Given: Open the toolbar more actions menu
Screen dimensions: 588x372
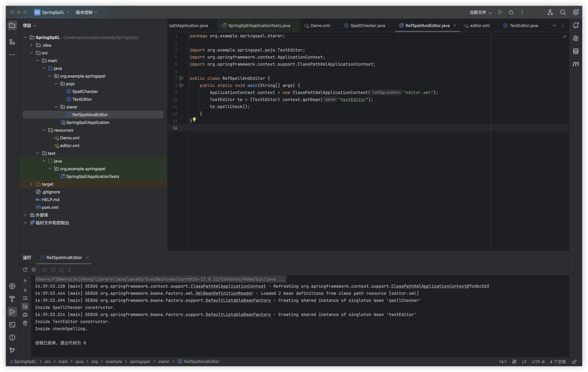Looking at the screenshot, I should coord(522,12).
